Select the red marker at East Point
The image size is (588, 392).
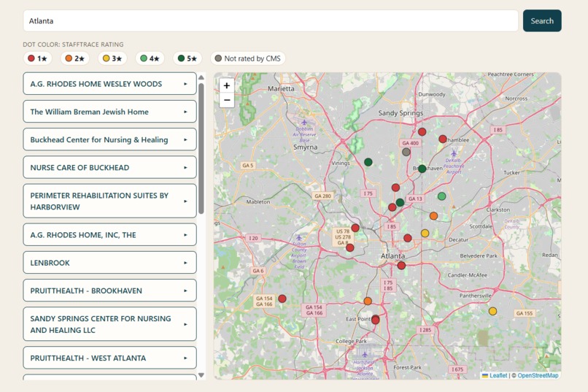376,320
